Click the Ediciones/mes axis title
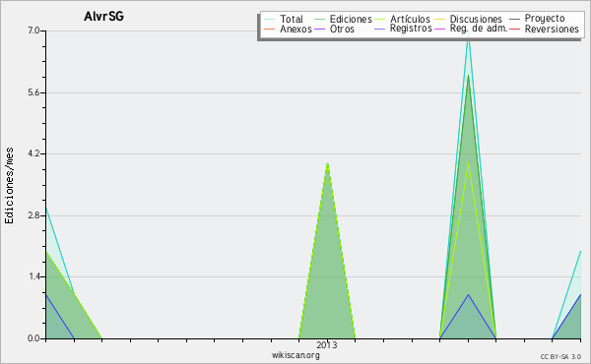This screenshot has width=591, height=364. [9, 186]
